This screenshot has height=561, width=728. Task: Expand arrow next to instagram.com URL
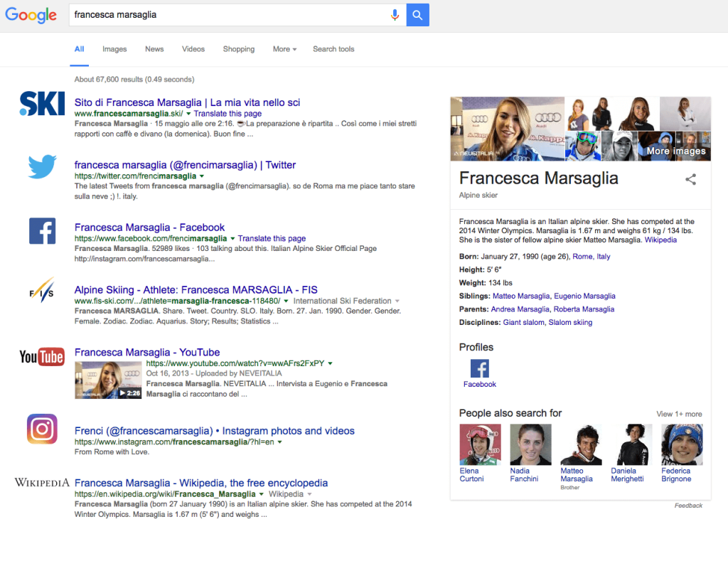pyautogui.click(x=280, y=442)
